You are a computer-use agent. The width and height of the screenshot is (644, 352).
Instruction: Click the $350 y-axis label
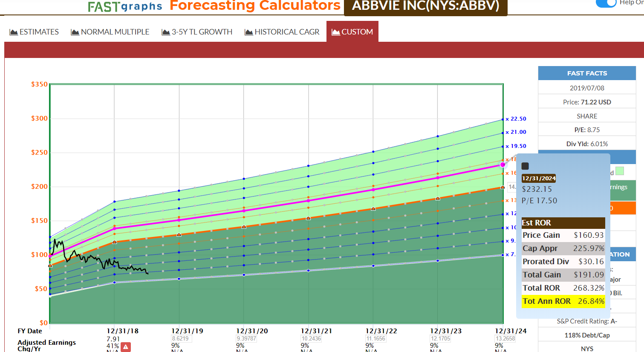coord(40,84)
